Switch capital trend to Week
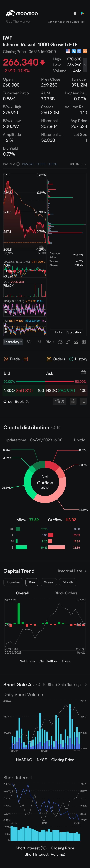This screenshot has width=90, height=868. click(x=49, y=582)
